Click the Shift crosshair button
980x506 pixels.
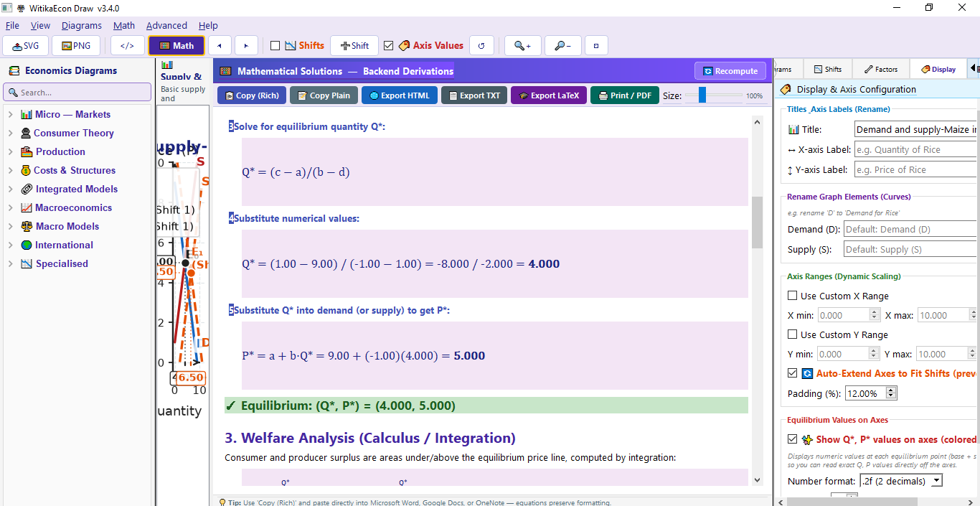[x=354, y=45]
